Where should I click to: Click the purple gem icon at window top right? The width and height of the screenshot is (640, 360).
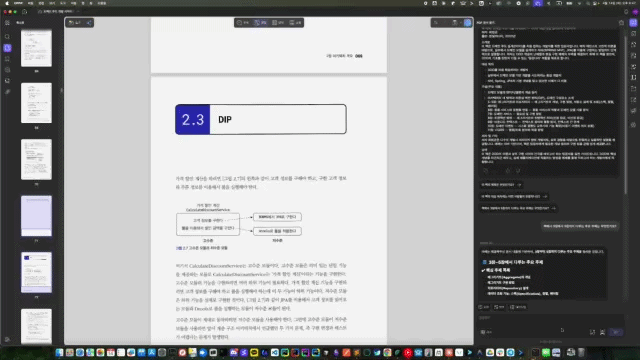[636, 12]
